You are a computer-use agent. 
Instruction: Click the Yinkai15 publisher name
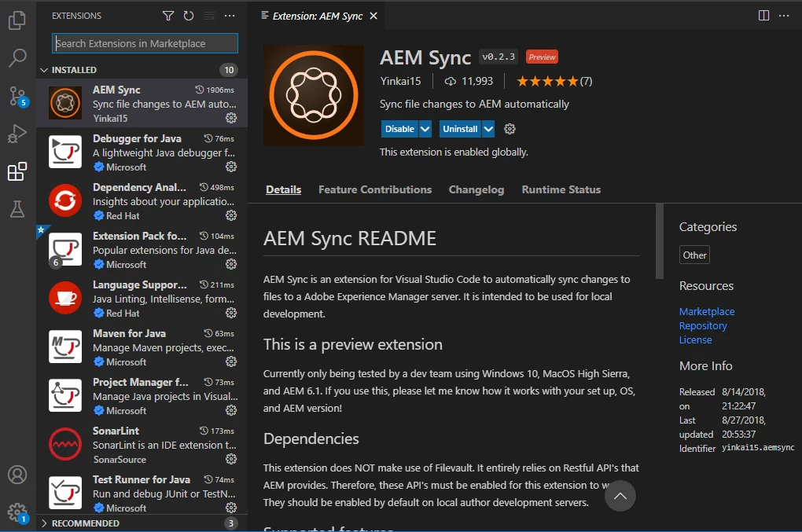(x=400, y=81)
